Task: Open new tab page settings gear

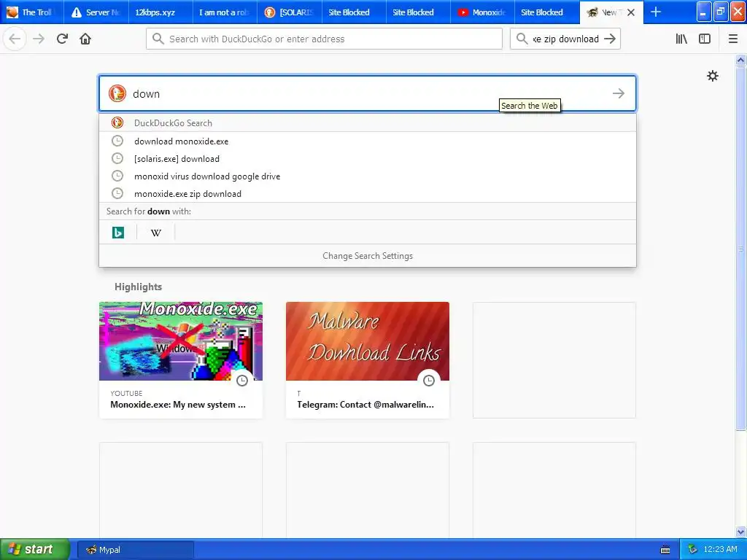Action: (713, 76)
